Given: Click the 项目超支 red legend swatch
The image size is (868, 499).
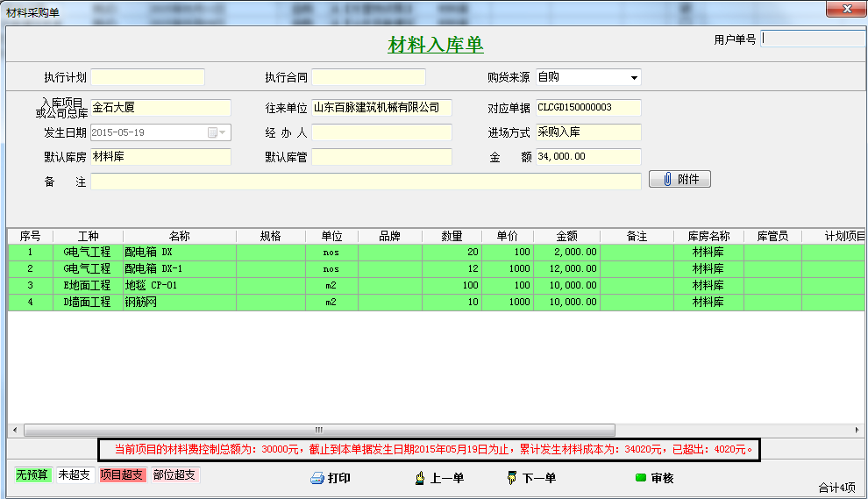Looking at the screenshot, I should [122, 474].
